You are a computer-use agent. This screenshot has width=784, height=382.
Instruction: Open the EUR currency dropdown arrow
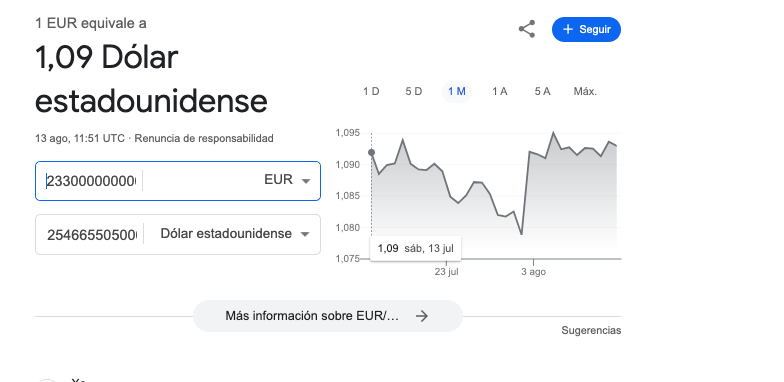[x=306, y=181]
